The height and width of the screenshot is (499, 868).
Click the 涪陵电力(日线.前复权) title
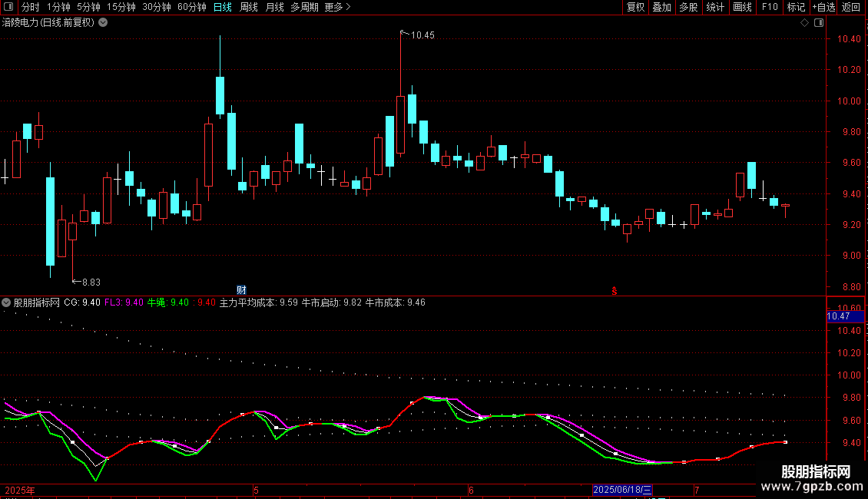click(48, 23)
